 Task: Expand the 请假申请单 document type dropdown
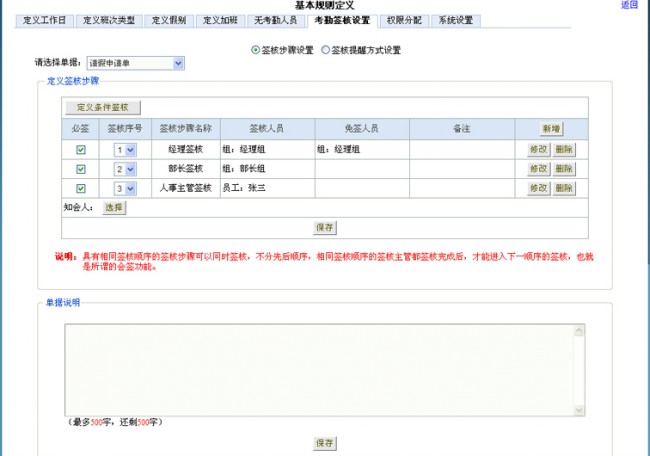click(x=135, y=63)
